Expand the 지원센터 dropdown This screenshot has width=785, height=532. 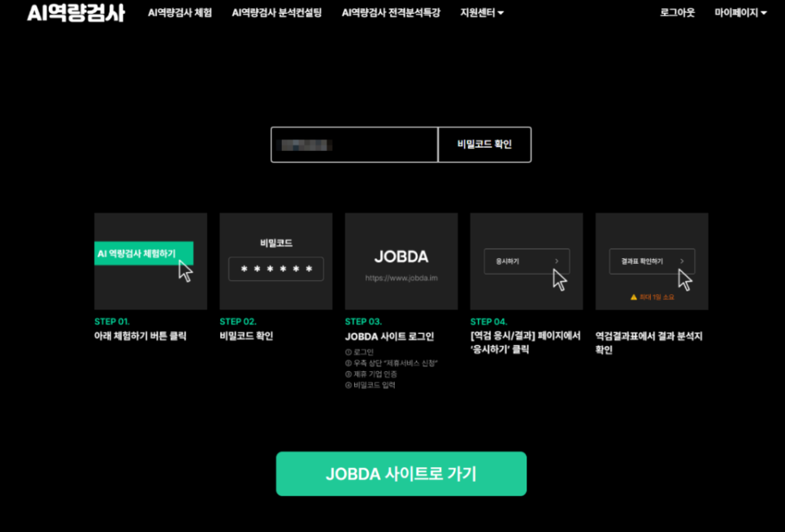click(x=482, y=13)
